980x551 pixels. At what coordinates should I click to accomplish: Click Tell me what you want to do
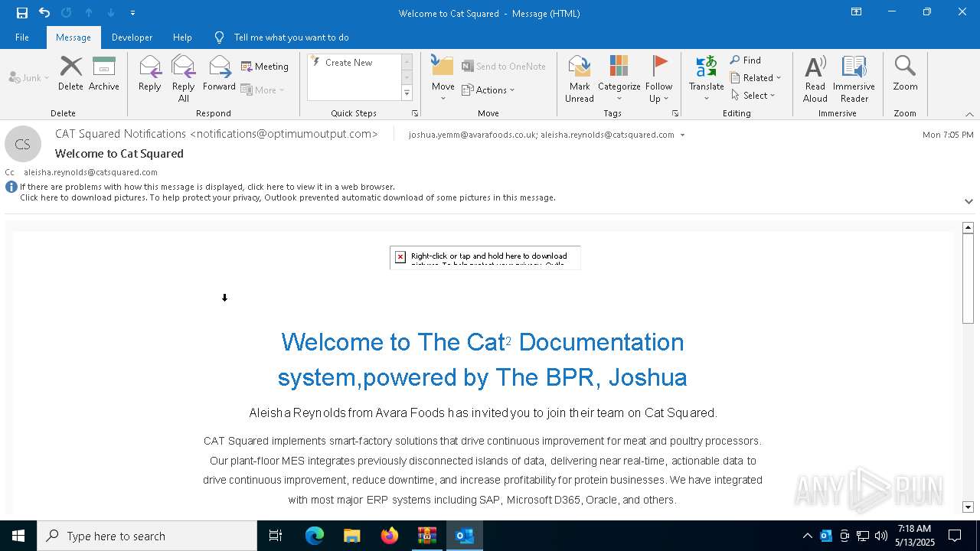291,37
